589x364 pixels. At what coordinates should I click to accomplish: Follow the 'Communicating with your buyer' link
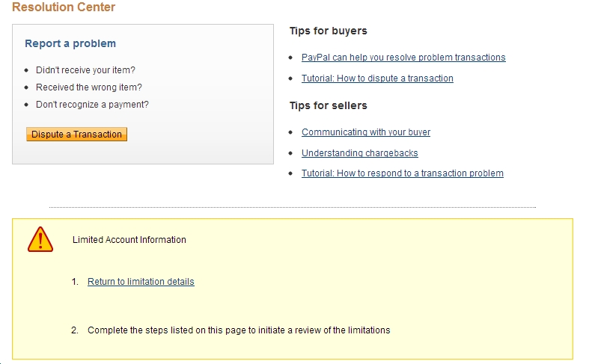(366, 132)
